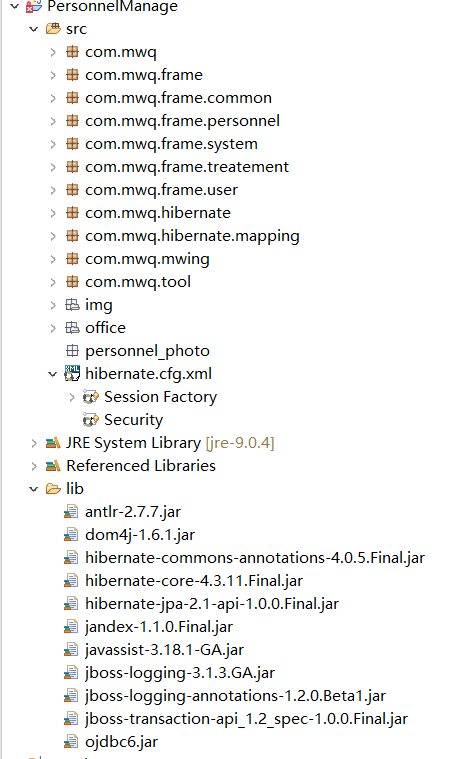Select com.mwq.frame.treatement package
This screenshot has width=465, height=759.
click(187, 167)
